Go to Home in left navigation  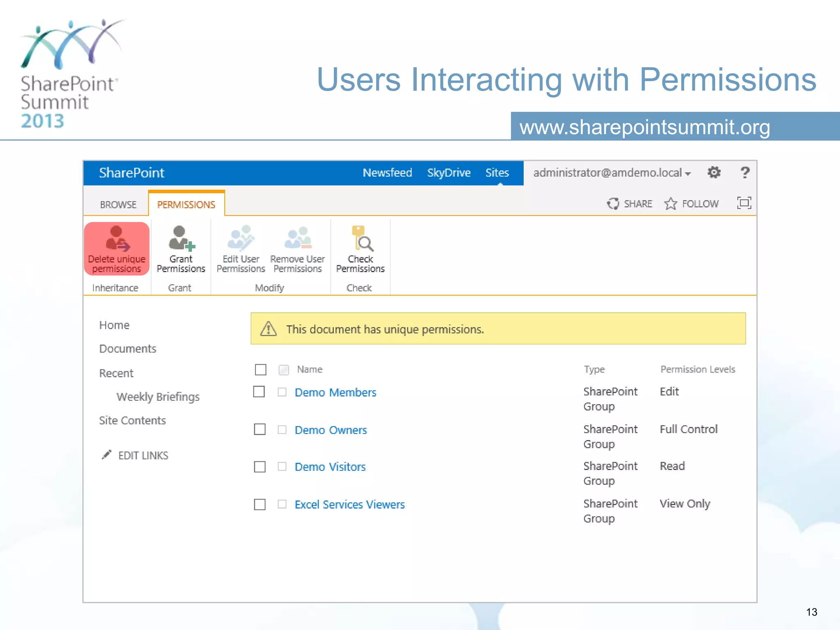(x=114, y=325)
